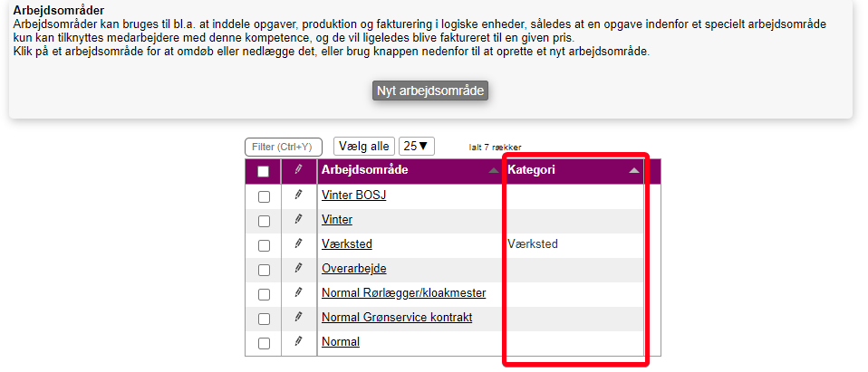Sort by Arbejdsområde using its sort arrow
868x372 pixels.
pyautogui.click(x=493, y=170)
